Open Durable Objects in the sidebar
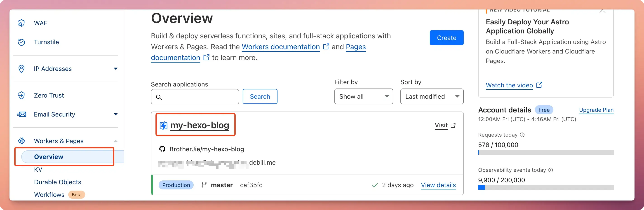This screenshot has height=210, width=644. (58, 182)
